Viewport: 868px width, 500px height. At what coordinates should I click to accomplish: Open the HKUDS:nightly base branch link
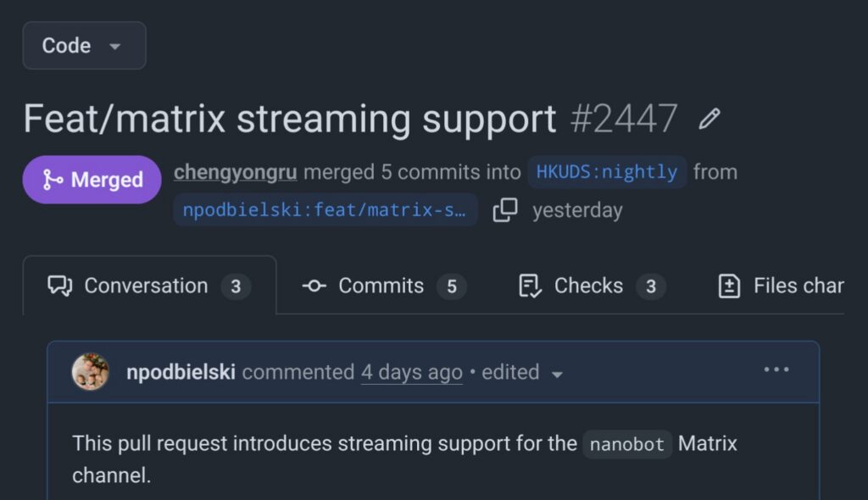(x=607, y=172)
